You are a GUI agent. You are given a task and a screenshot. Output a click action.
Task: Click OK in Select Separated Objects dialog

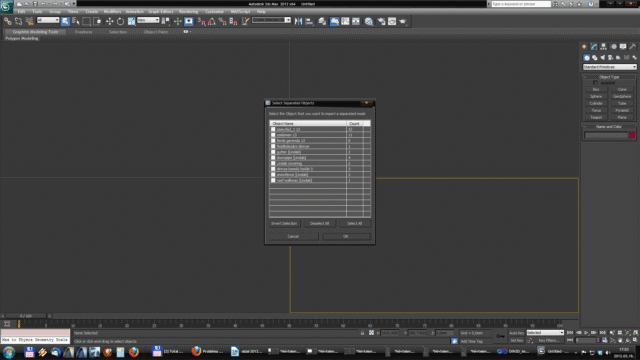[x=346, y=236]
